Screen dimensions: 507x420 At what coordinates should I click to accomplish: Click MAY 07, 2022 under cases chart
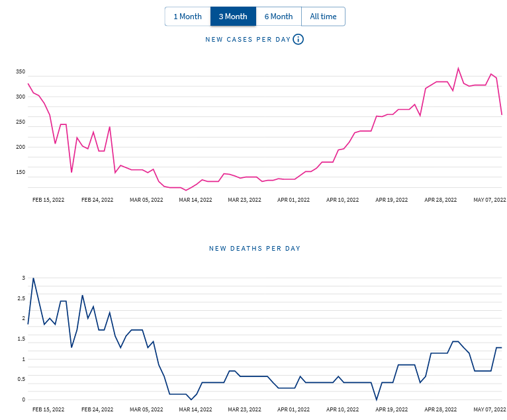(x=490, y=200)
